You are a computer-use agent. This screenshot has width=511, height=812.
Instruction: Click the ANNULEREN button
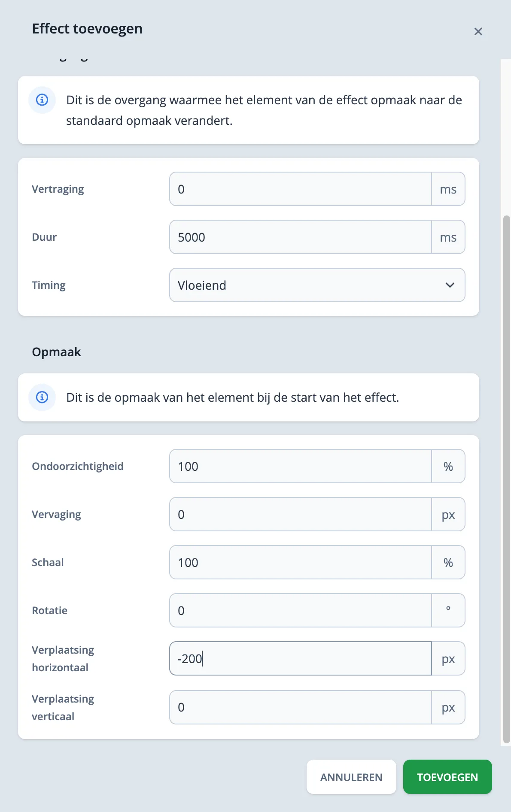(351, 777)
